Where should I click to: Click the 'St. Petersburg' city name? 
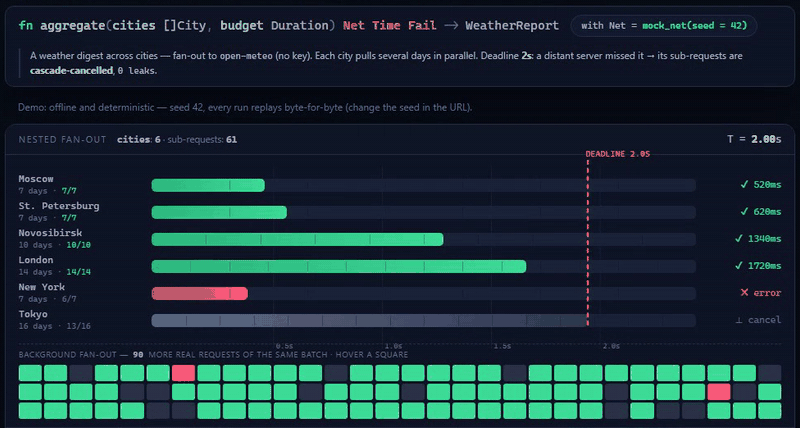tap(59, 206)
